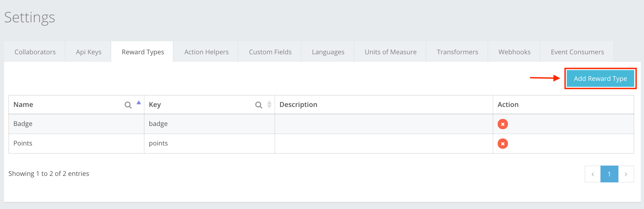Go to the next page of entries

[626, 174]
